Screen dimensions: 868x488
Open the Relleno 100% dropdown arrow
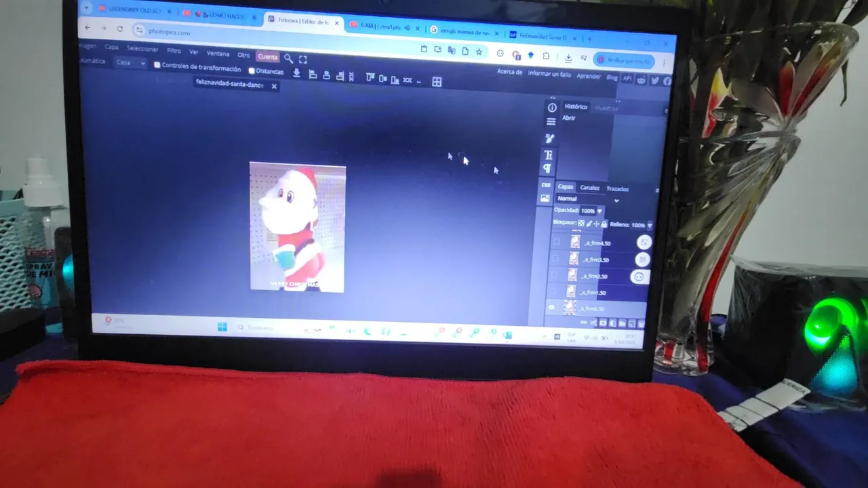click(x=649, y=225)
